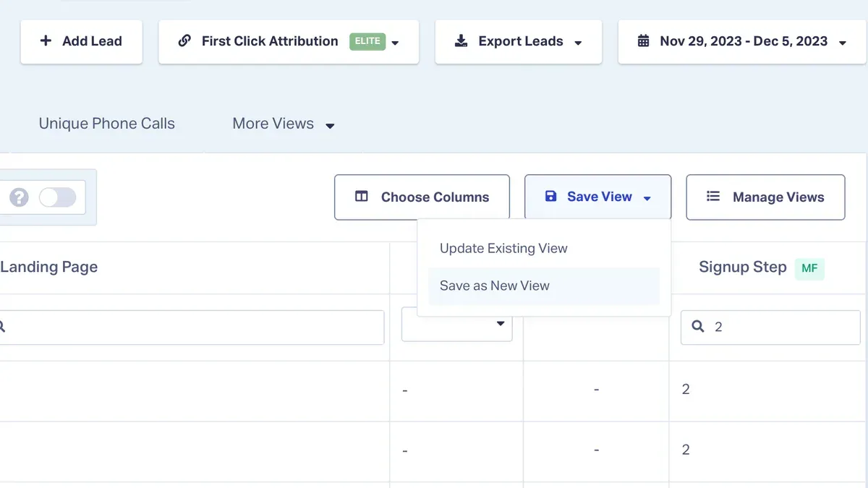Click the floppy disk save icon
This screenshot has height=488, width=868.
pos(550,196)
